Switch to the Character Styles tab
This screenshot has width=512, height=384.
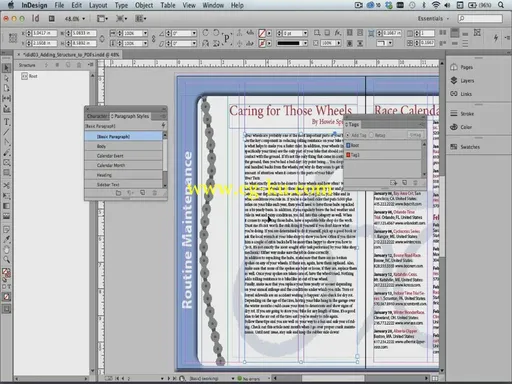coord(97,116)
